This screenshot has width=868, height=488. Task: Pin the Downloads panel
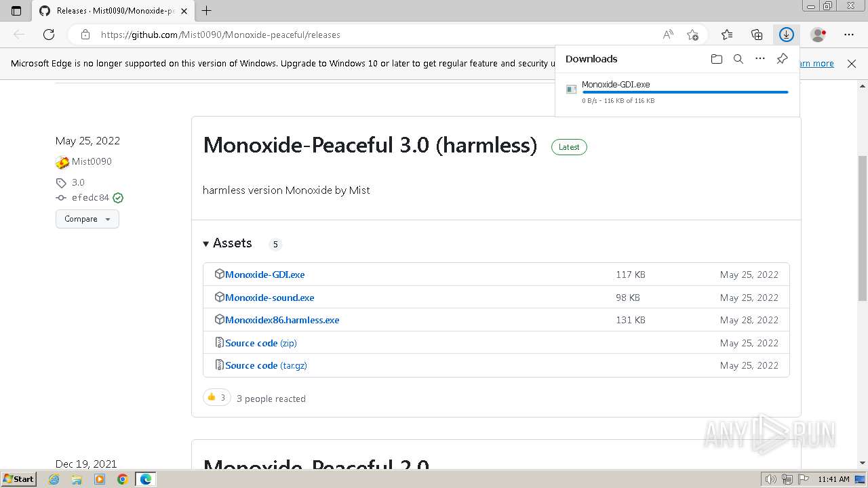[x=782, y=59]
